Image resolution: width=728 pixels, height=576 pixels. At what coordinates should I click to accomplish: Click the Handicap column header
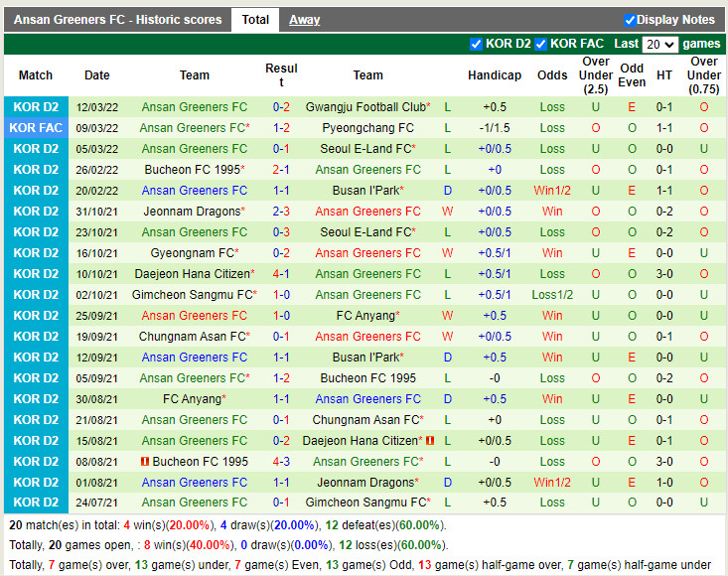[x=494, y=75]
